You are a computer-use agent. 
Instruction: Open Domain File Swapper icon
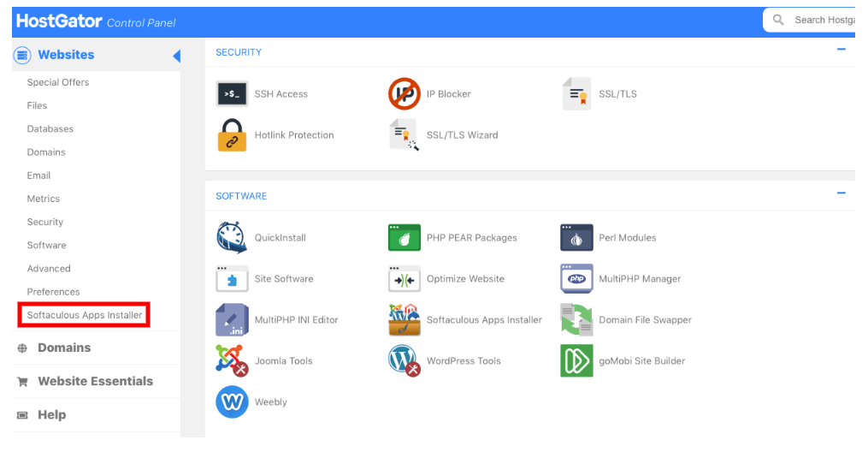click(x=576, y=319)
